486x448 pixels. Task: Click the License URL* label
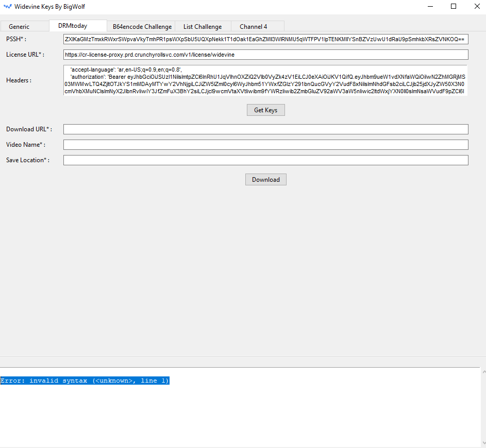coord(25,55)
